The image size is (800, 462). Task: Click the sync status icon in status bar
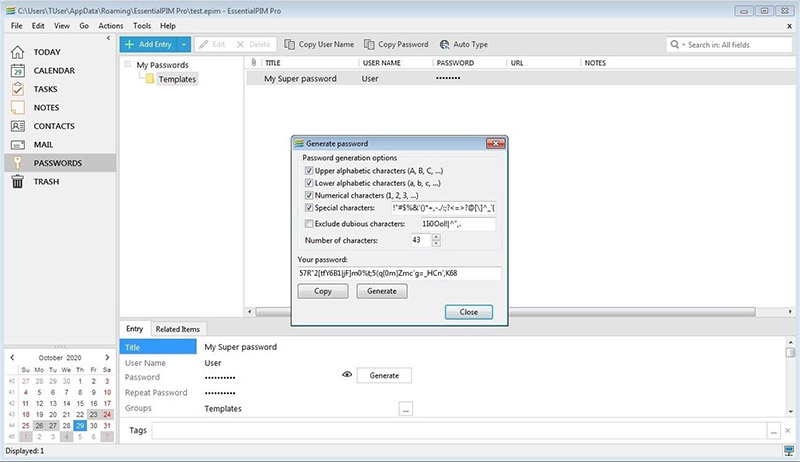[x=789, y=451]
